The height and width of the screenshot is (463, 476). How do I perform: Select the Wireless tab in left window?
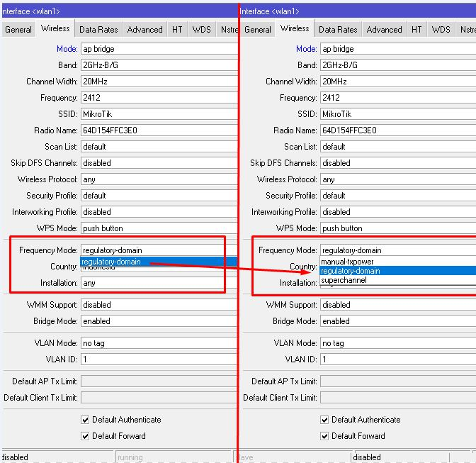coord(55,28)
